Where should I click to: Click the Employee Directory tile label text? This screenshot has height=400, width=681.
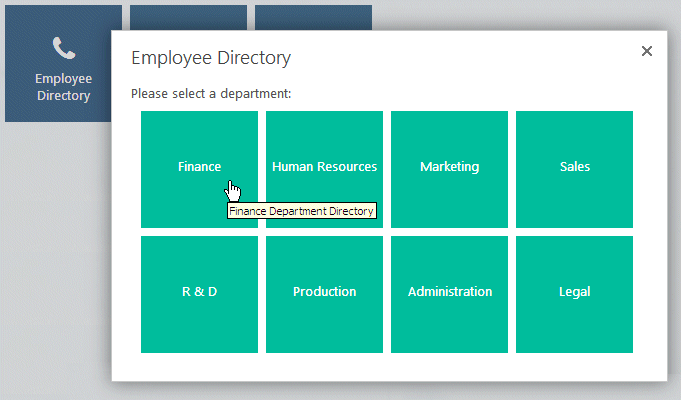point(63,87)
